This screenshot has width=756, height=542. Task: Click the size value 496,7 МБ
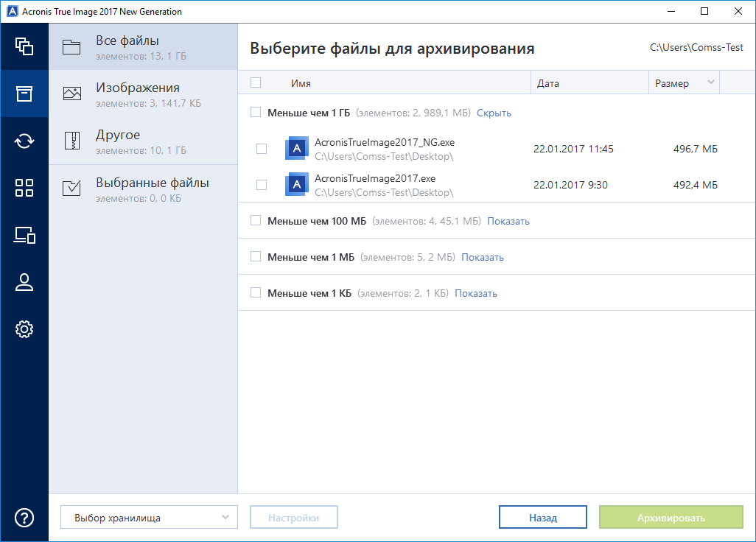696,149
